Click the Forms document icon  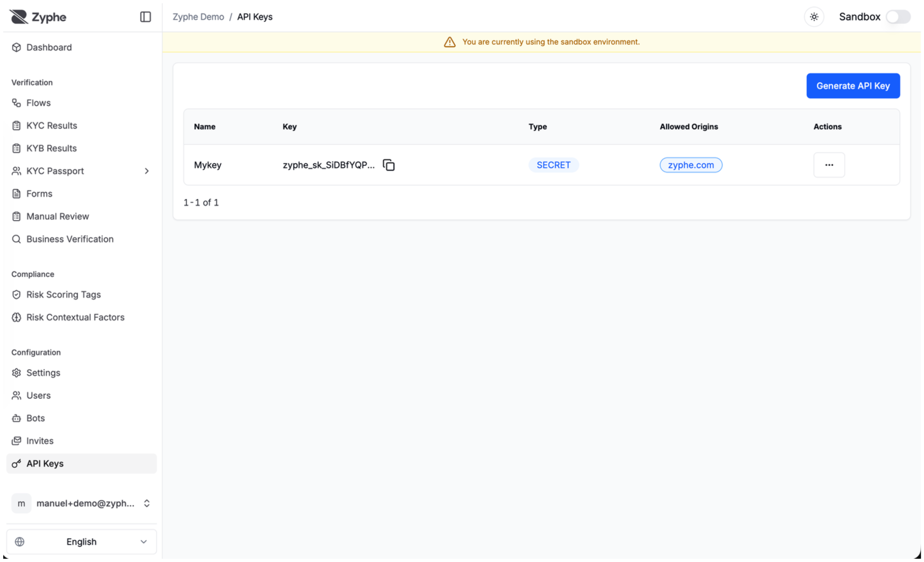click(x=16, y=194)
